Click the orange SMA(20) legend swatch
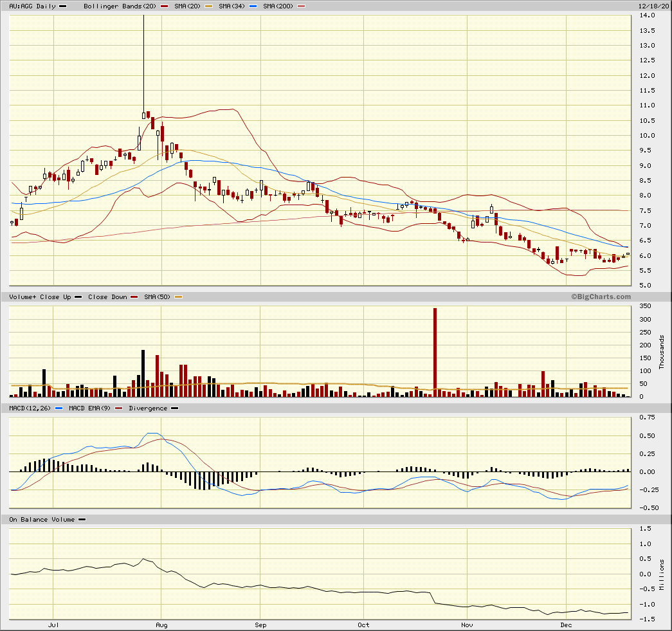Screen dimensions: 672x631 pyautogui.click(x=209, y=6)
